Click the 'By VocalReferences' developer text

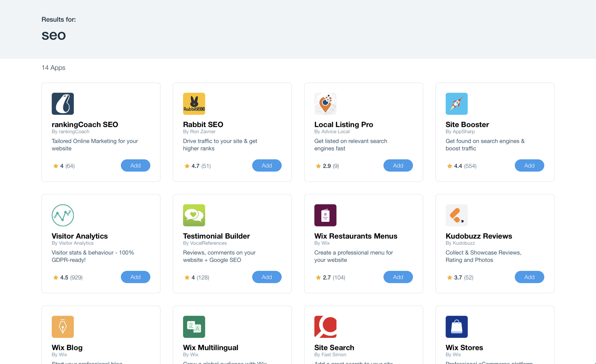[205, 243]
